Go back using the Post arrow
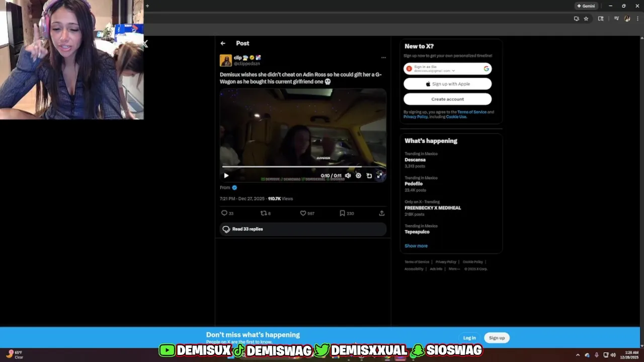This screenshot has width=644, height=362. point(223,43)
